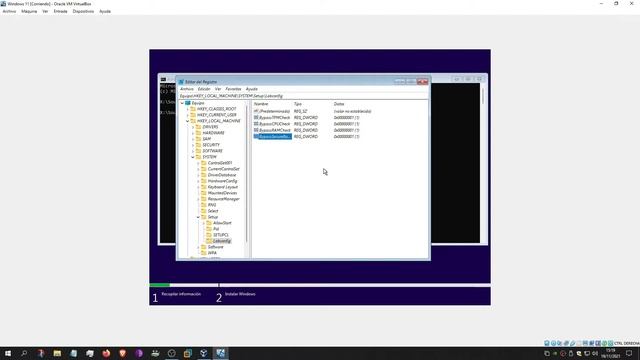The image size is (640, 360).
Task: Open the Windows Start menu
Action: coord(8,353)
